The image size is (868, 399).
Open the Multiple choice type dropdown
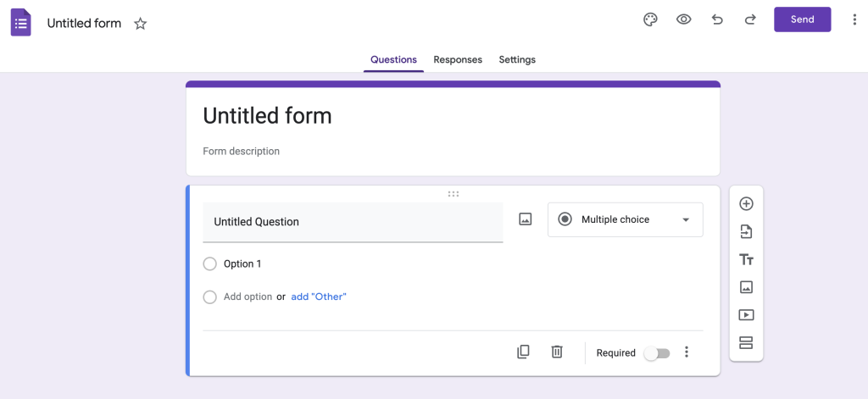[625, 219]
